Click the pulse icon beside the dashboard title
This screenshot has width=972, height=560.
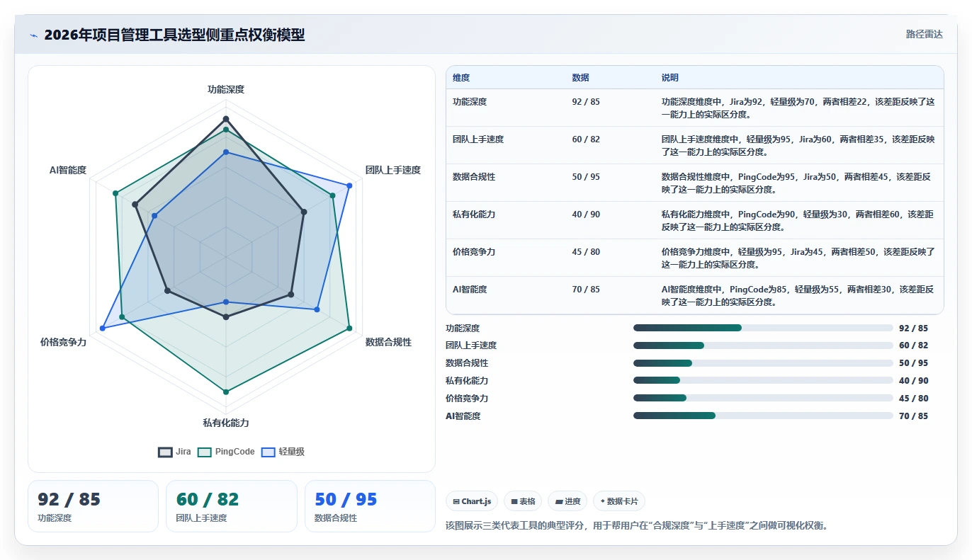[x=33, y=35]
